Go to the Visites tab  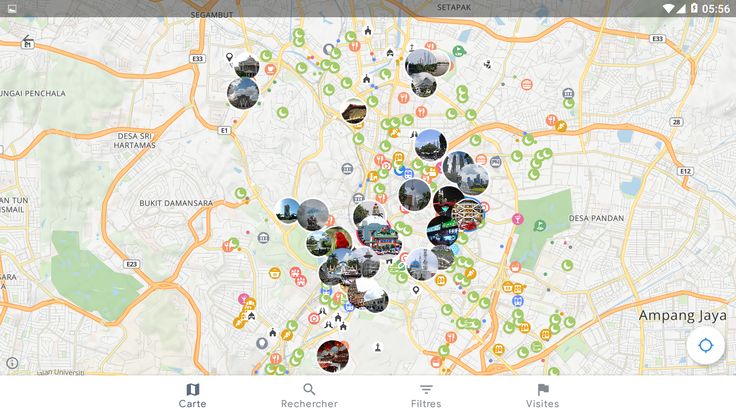point(543,395)
